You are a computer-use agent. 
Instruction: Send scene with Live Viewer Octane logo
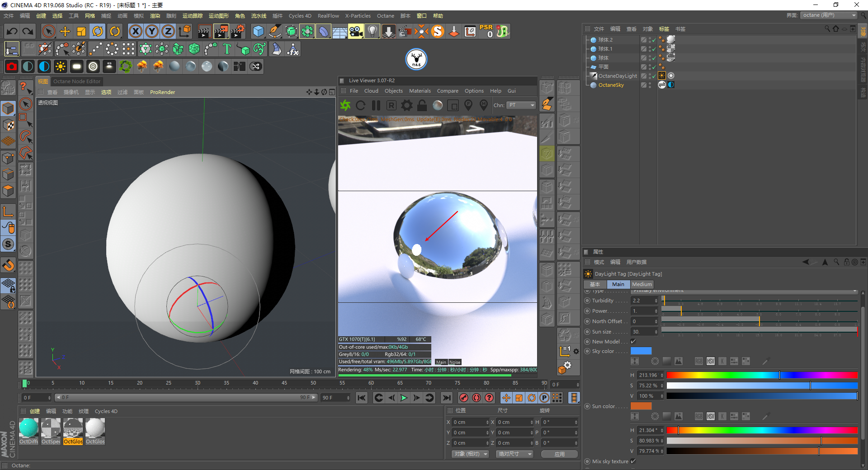coord(345,105)
